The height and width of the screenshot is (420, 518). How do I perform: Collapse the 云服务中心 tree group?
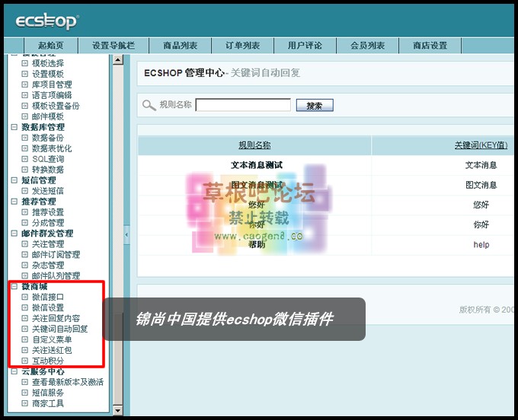tap(14, 371)
